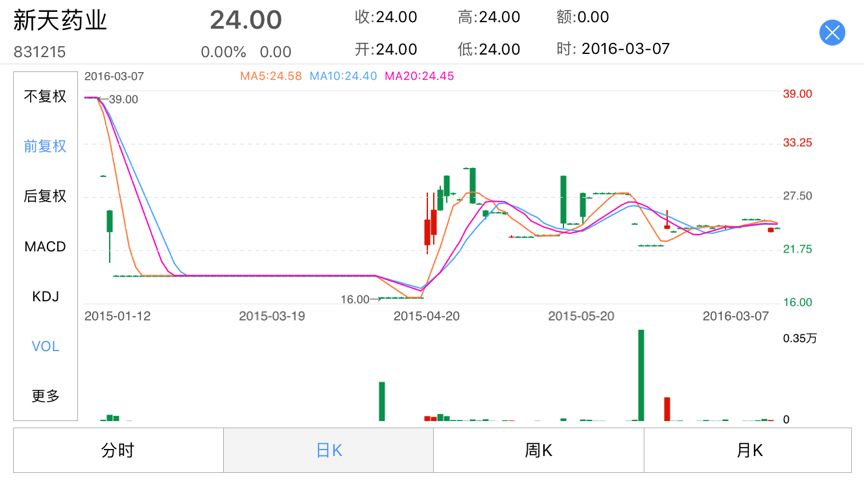The image size is (864, 485).
Task: Switch to the 日K tab
Action: (x=328, y=450)
